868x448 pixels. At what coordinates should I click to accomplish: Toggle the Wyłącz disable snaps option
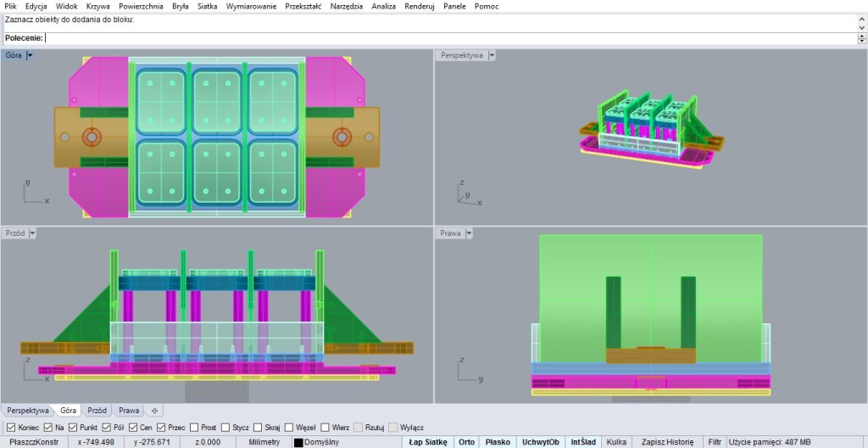393,428
